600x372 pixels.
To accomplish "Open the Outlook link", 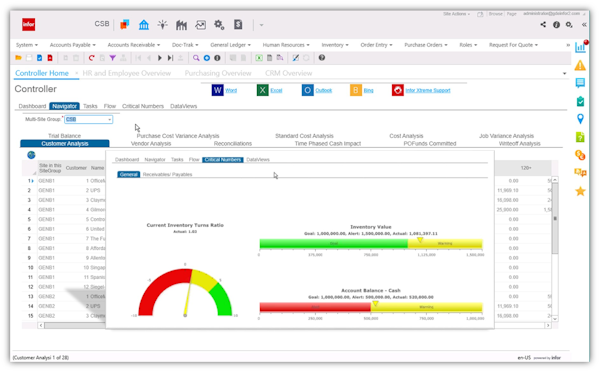I will [x=323, y=90].
